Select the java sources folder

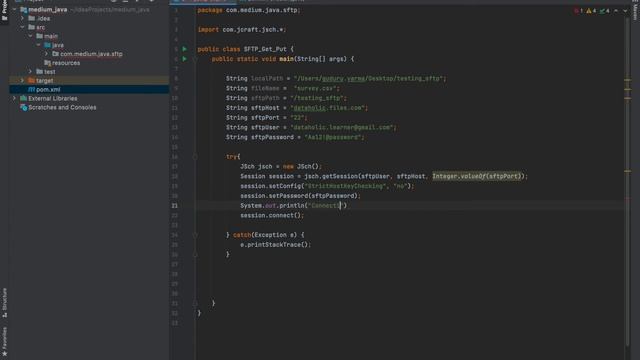point(58,45)
